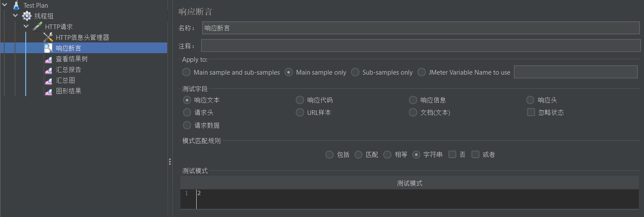This screenshot has width=644, height=217.
Task: Choose Main sample and sub-samples option
Action: (x=186, y=72)
